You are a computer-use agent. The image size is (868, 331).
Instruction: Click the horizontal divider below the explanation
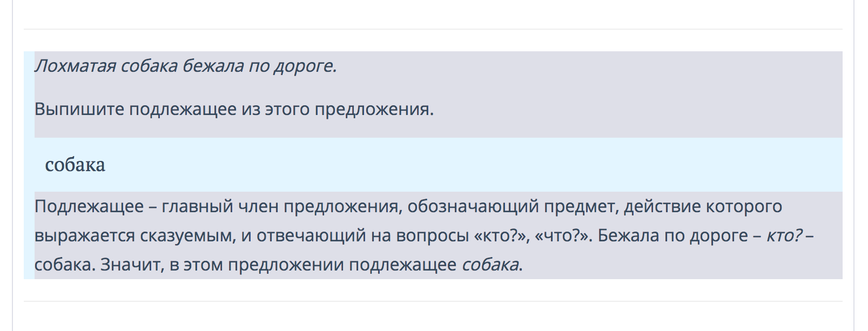pos(433,301)
